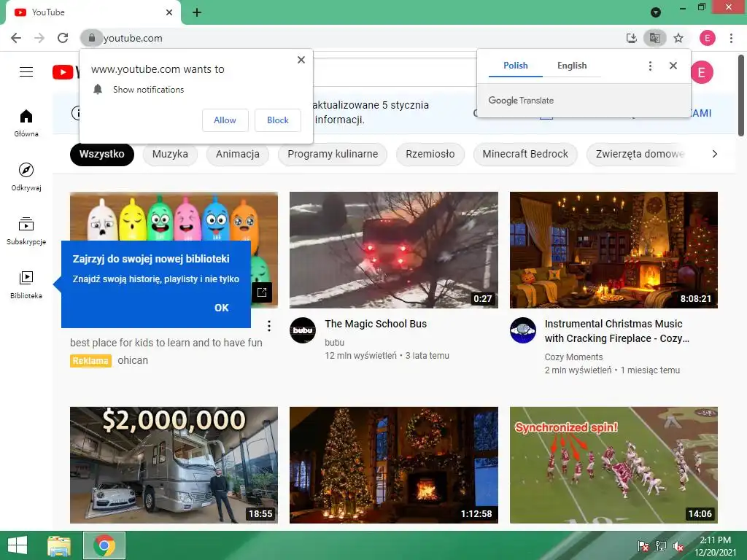Open the bubu channel name link
The width and height of the screenshot is (747, 560).
tap(334, 343)
